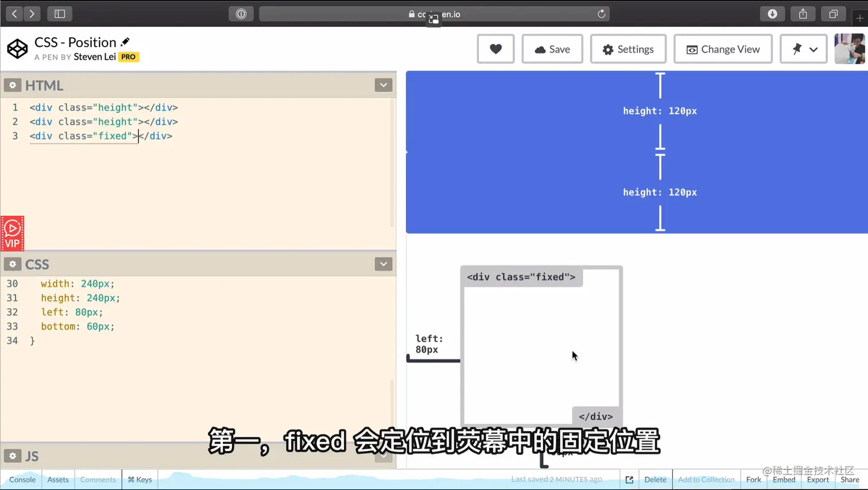Screen dimensions: 868x490
Task: Edit the pen title with pencil icon
Action: [x=125, y=41]
